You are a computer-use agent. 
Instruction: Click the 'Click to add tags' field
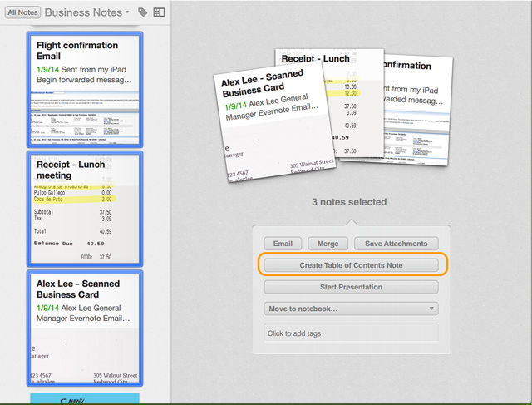coord(351,333)
